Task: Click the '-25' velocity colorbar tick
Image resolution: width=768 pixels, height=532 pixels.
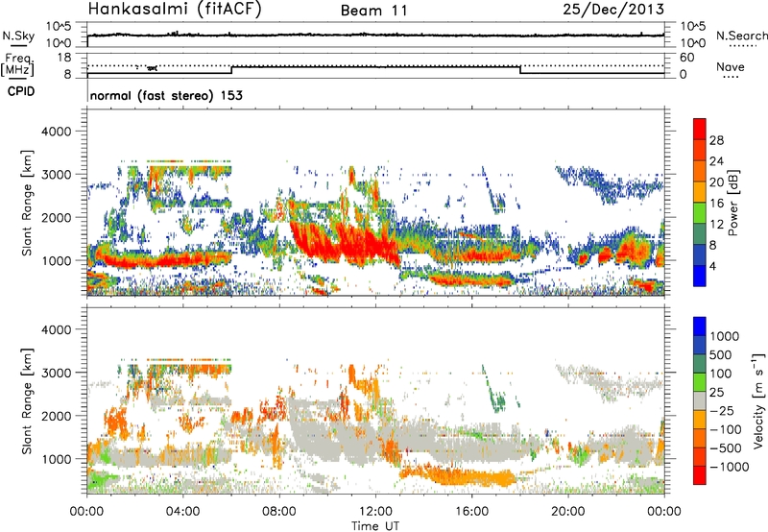Action: tap(722, 410)
